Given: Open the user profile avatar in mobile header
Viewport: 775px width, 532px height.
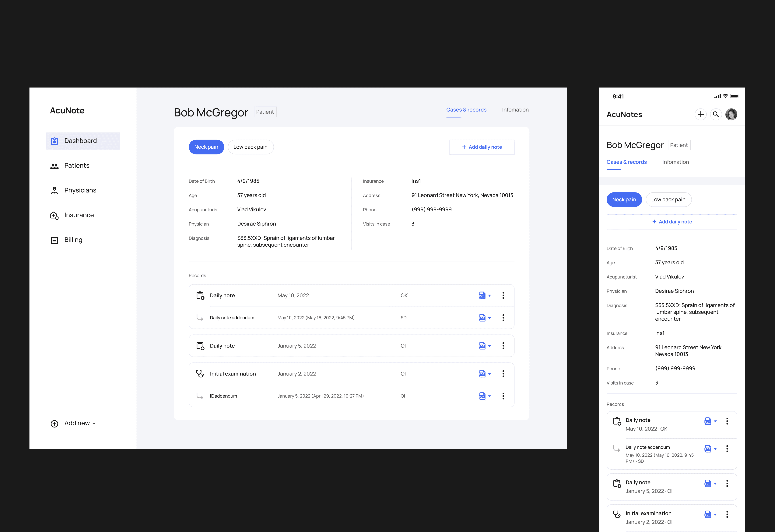Looking at the screenshot, I should click(731, 115).
